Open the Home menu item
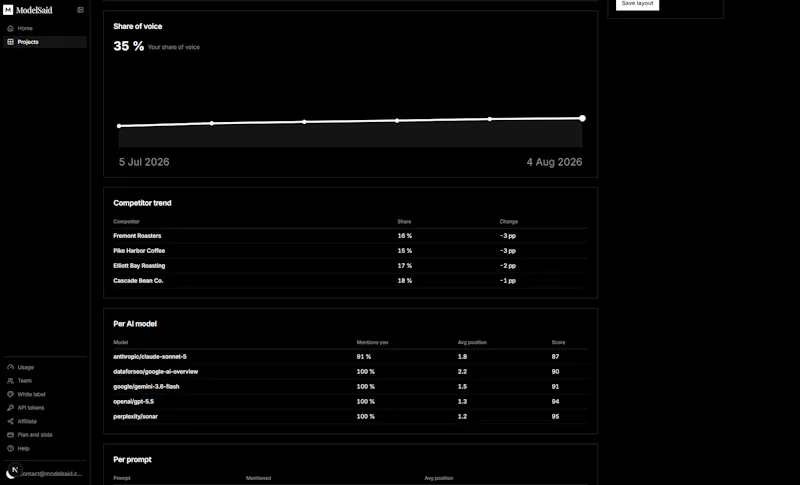 (45, 29)
